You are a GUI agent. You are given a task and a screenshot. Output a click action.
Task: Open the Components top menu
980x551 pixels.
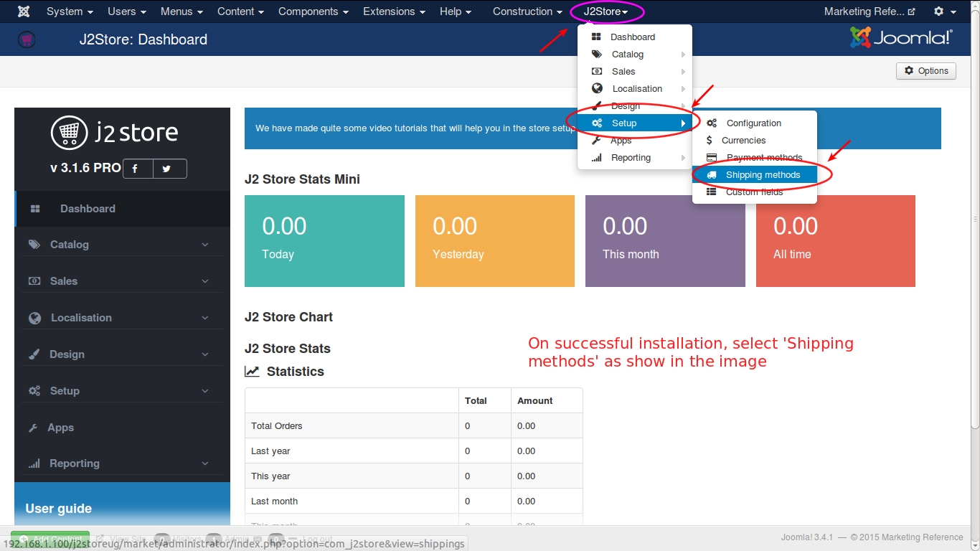[313, 11]
